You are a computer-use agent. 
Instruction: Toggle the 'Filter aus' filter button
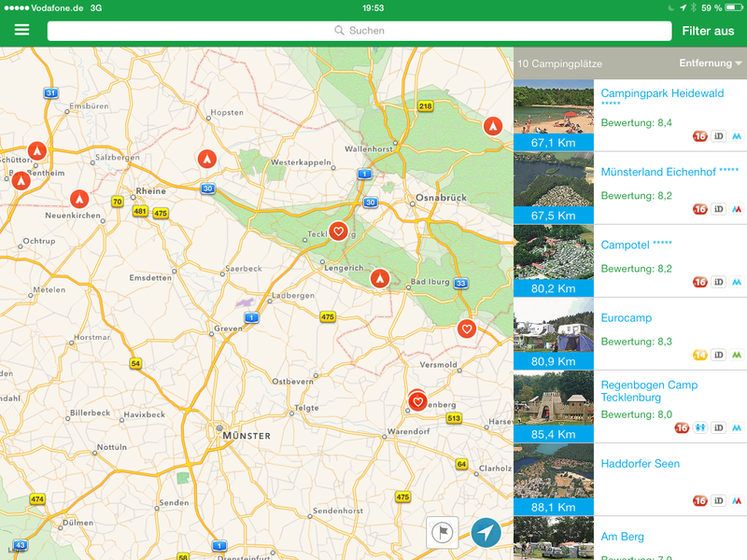(708, 31)
